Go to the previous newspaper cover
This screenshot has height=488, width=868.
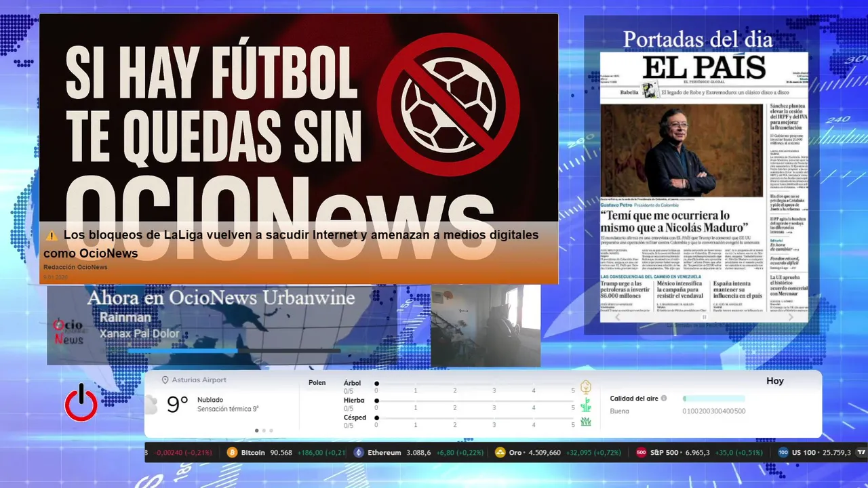click(617, 317)
